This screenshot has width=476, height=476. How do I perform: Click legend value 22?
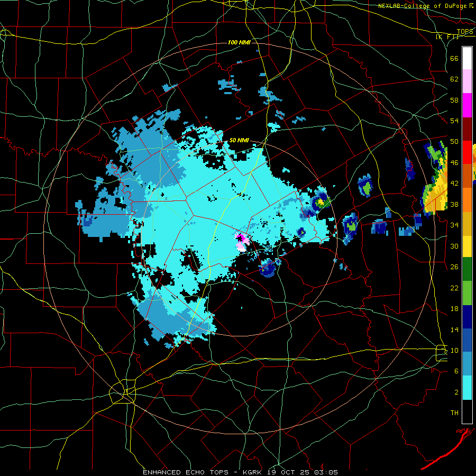tap(454, 288)
